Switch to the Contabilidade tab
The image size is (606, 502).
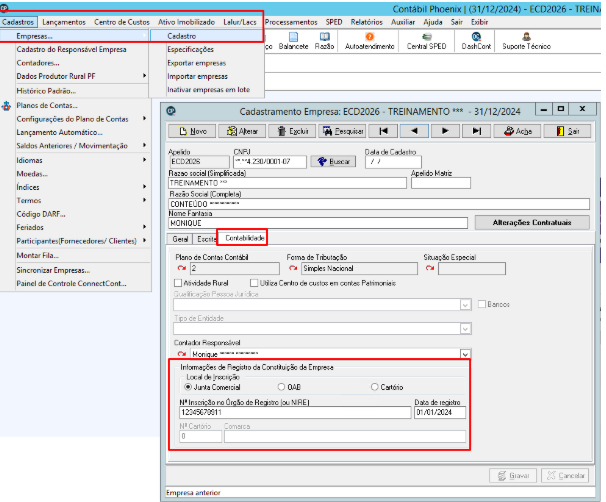[245, 238]
